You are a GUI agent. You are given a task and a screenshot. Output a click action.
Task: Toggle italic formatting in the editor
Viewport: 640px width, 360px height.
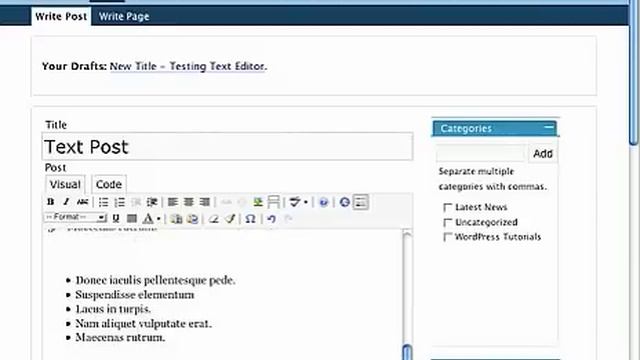pyautogui.click(x=66, y=202)
